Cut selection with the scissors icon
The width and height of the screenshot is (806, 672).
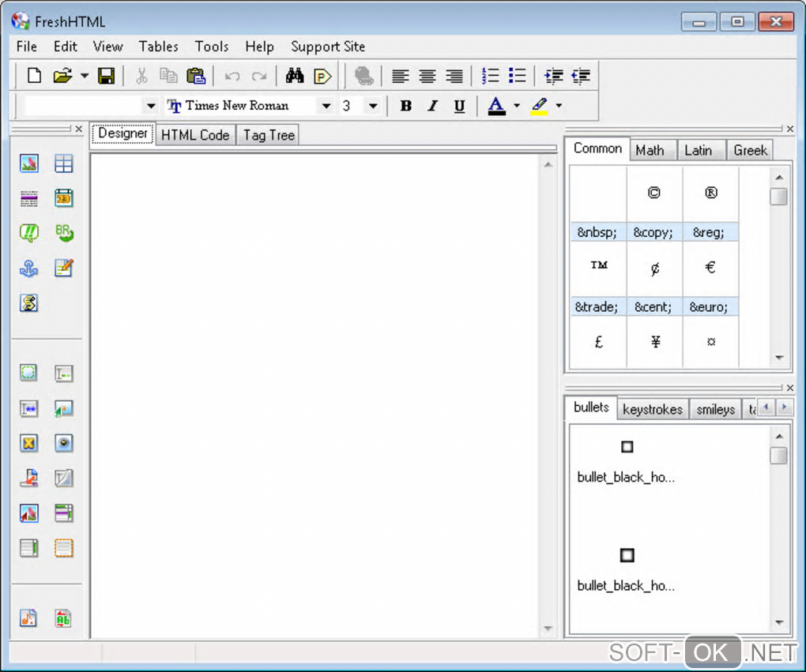(x=141, y=76)
